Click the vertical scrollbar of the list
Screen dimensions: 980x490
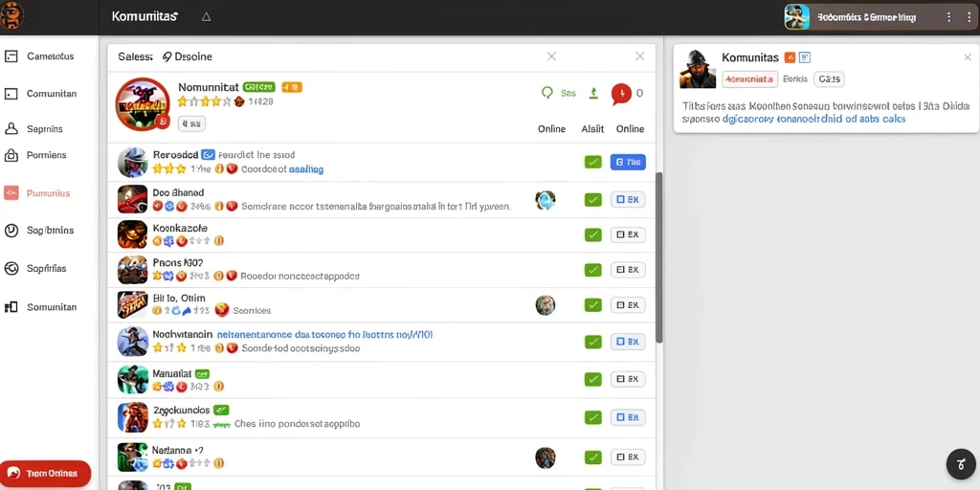[x=658, y=257]
